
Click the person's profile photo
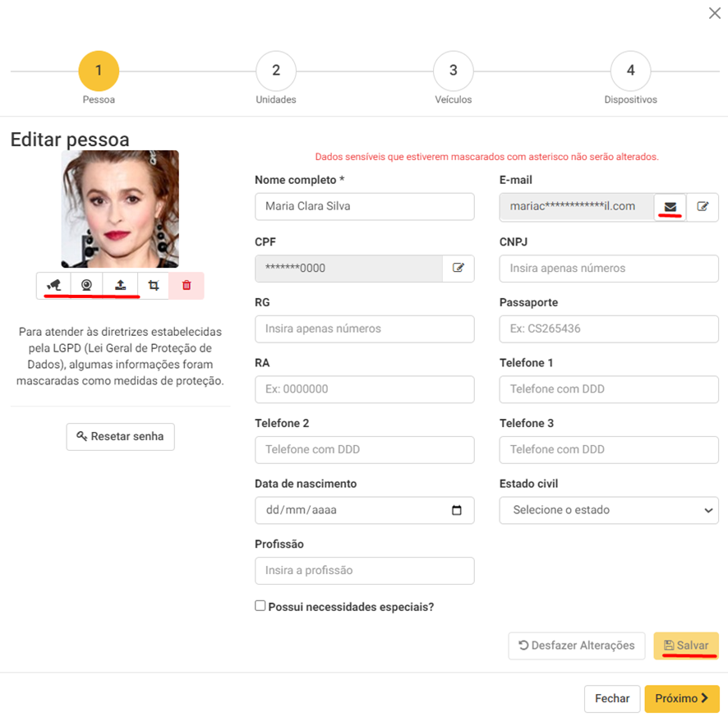(x=120, y=209)
